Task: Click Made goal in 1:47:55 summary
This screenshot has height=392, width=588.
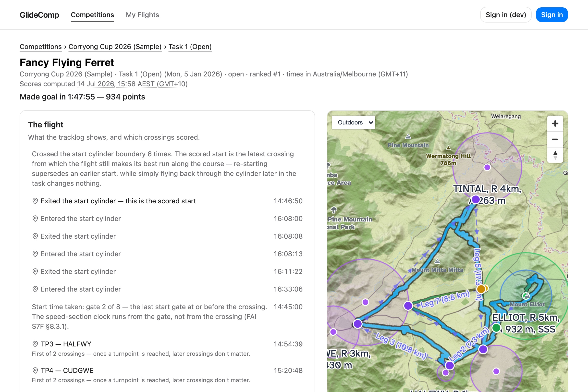Action: pos(82,97)
